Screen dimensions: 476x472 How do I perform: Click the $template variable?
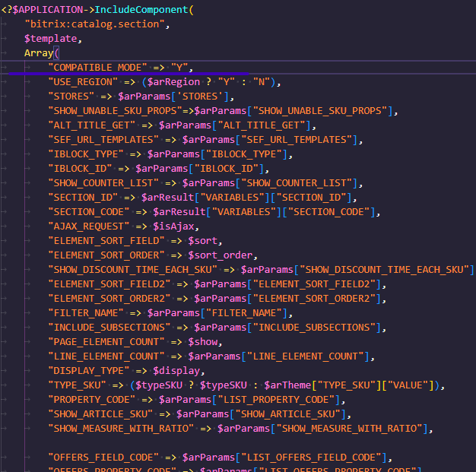(x=51, y=39)
